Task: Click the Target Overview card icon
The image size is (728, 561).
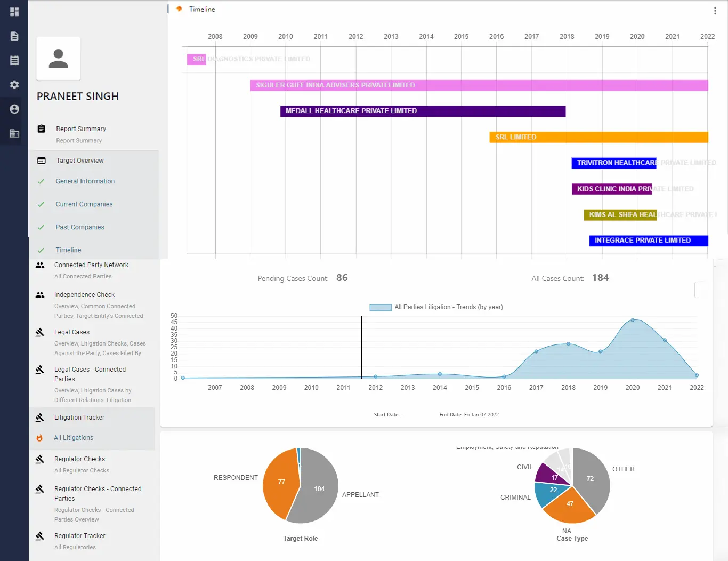Action: pos(42,161)
